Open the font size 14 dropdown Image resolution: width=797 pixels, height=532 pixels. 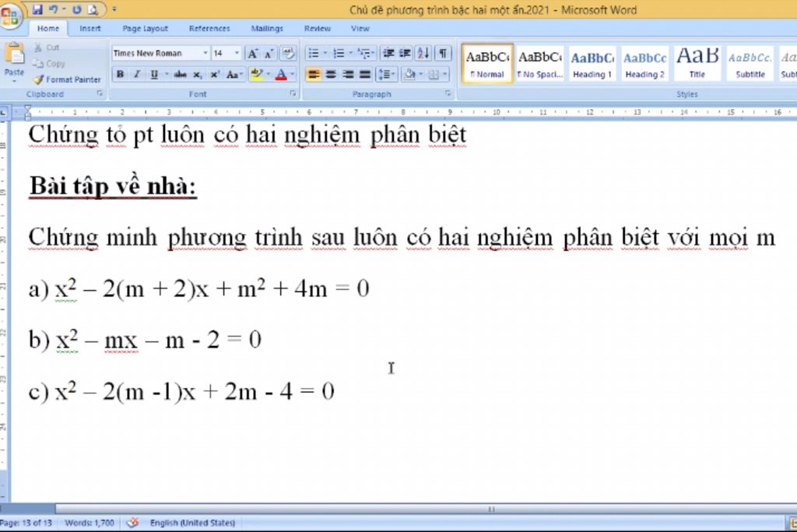click(237, 54)
